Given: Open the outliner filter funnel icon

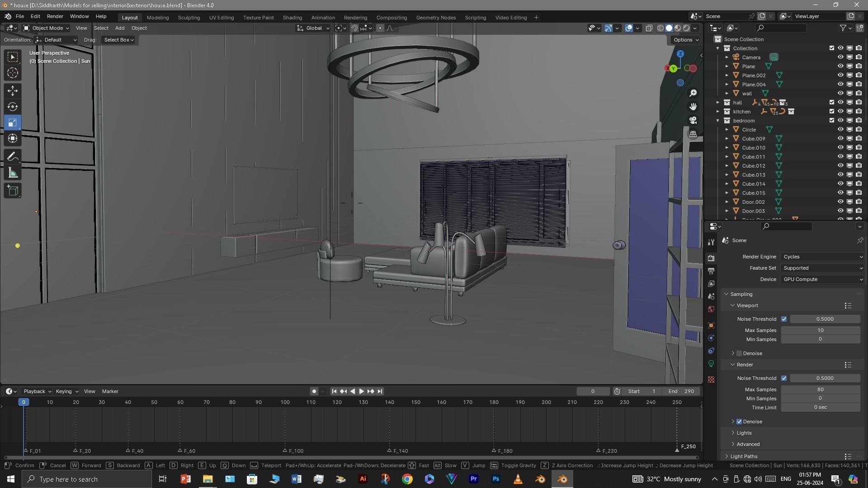Looking at the screenshot, I should click(843, 28).
